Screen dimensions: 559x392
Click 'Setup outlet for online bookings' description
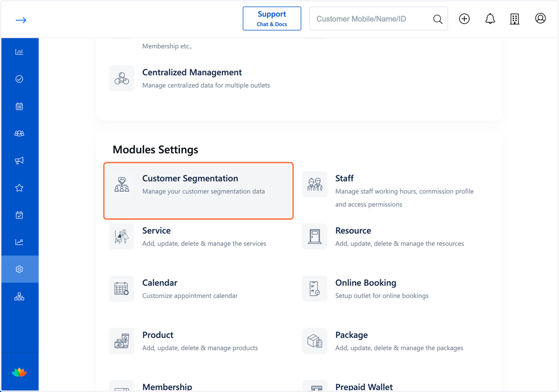point(382,296)
